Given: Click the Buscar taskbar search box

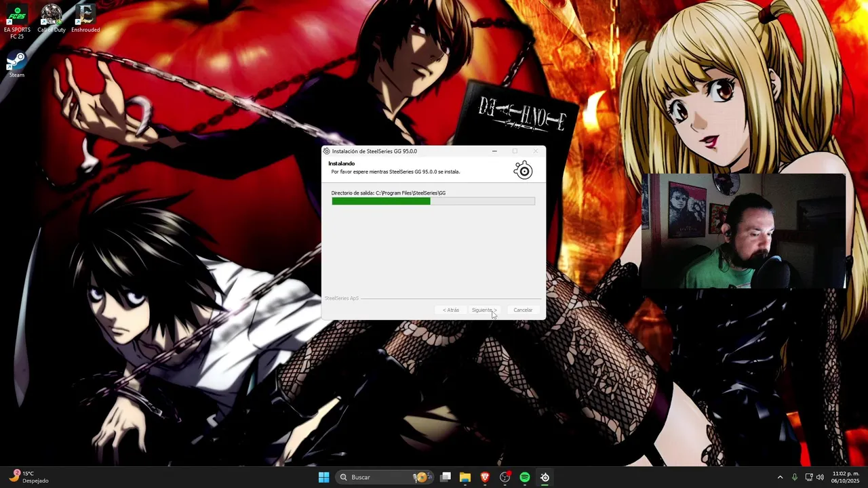Looking at the screenshot, I should click(385, 477).
